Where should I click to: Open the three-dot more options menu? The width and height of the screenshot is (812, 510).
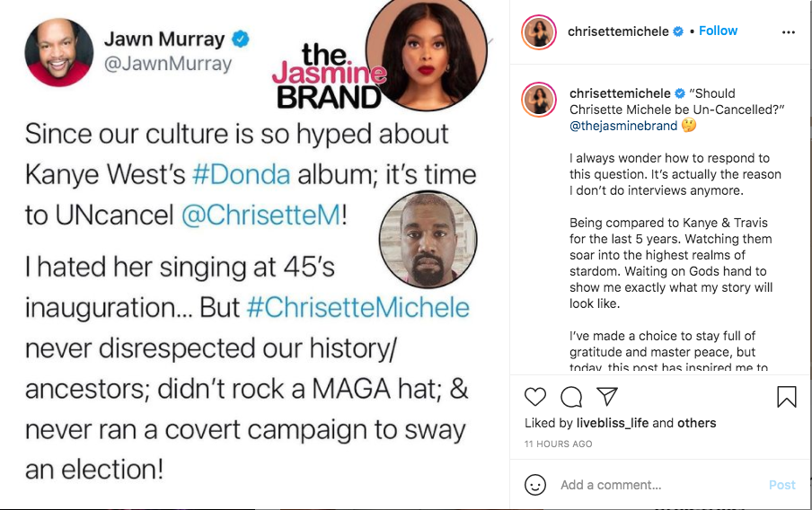tap(788, 32)
